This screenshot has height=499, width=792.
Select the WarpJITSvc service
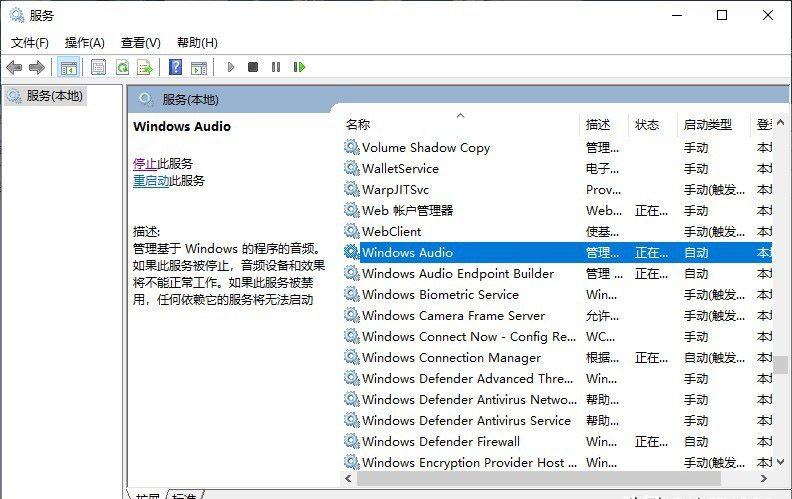pos(395,189)
